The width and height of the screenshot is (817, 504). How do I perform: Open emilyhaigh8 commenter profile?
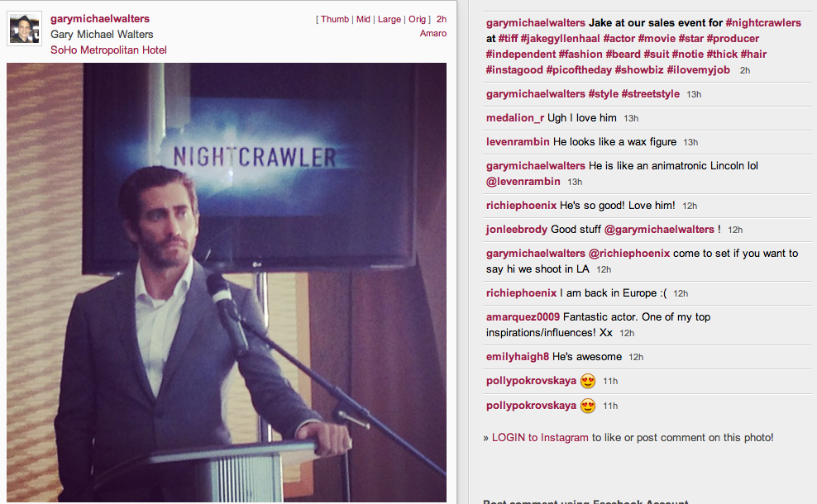coord(518,356)
